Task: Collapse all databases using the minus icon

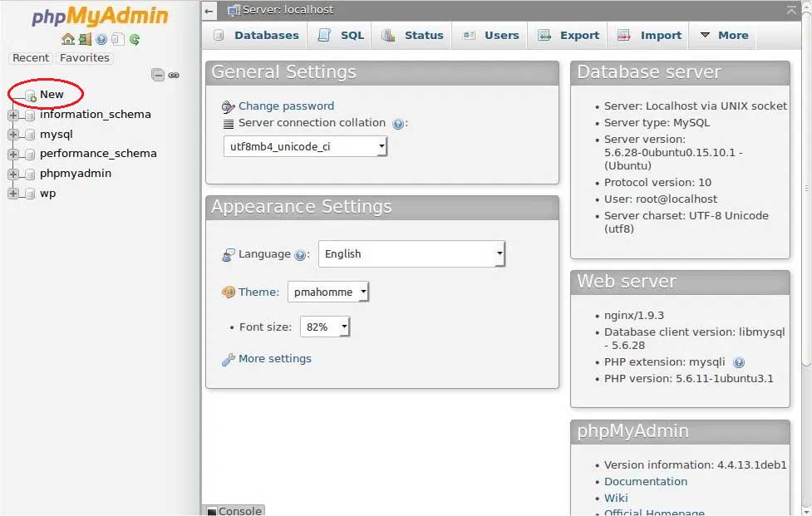Action: click(157, 75)
